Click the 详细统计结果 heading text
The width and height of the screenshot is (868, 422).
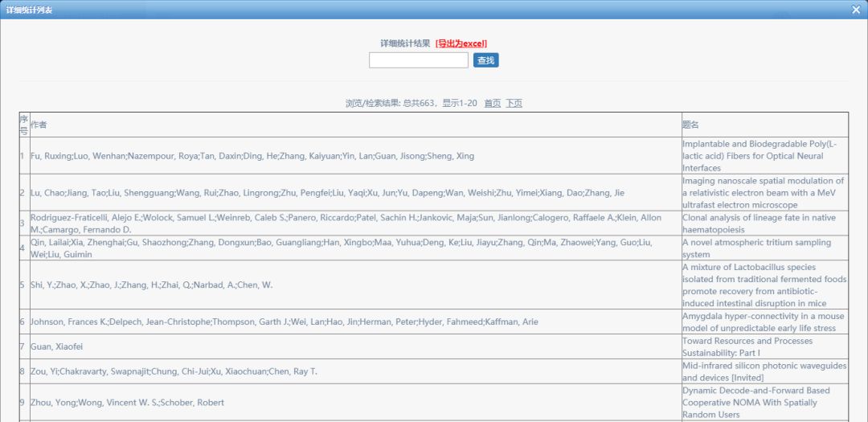point(405,43)
